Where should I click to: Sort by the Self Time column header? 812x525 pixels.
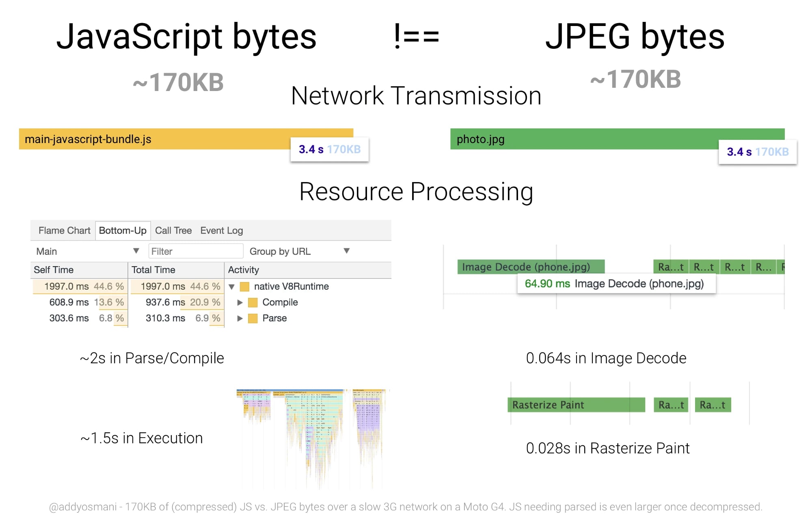coord(53,269)
